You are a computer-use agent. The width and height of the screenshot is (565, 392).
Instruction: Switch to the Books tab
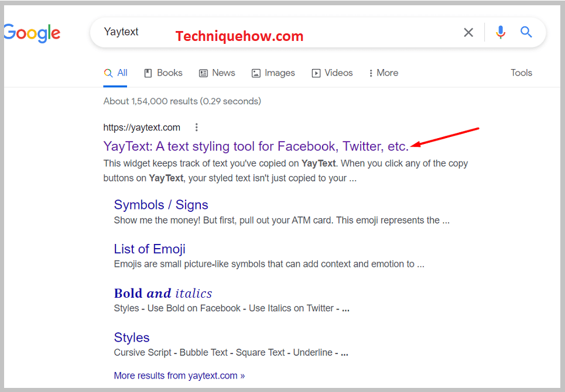click(163, 73)
